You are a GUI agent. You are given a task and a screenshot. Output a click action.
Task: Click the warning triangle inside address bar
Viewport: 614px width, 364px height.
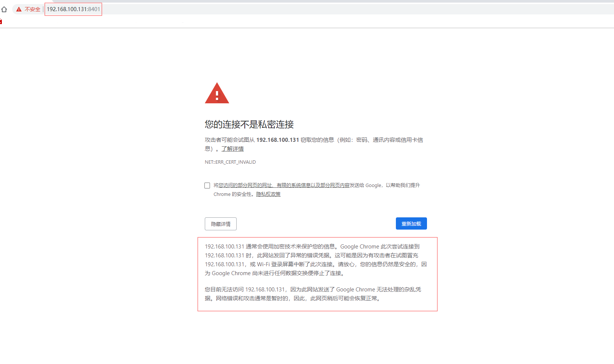[x=19, y=9]
